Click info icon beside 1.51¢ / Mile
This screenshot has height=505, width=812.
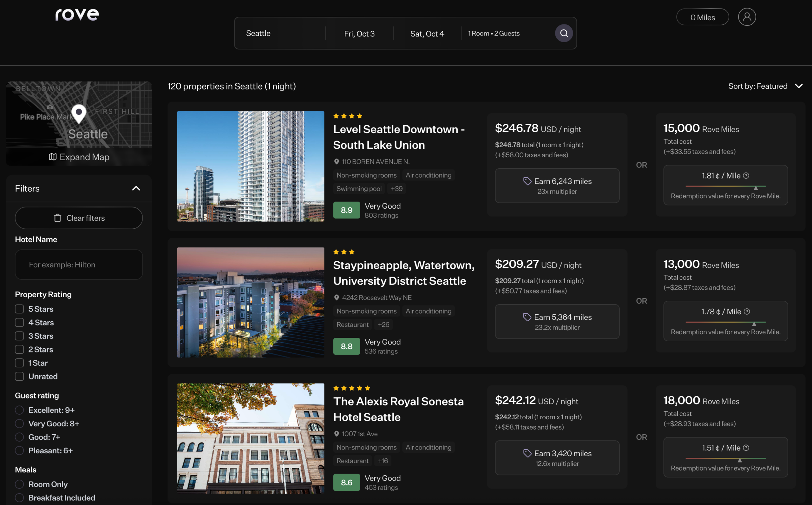coord(746,448)
